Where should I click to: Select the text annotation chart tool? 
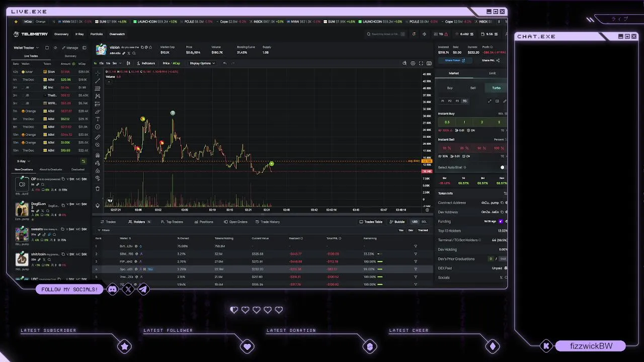[98, 119]
